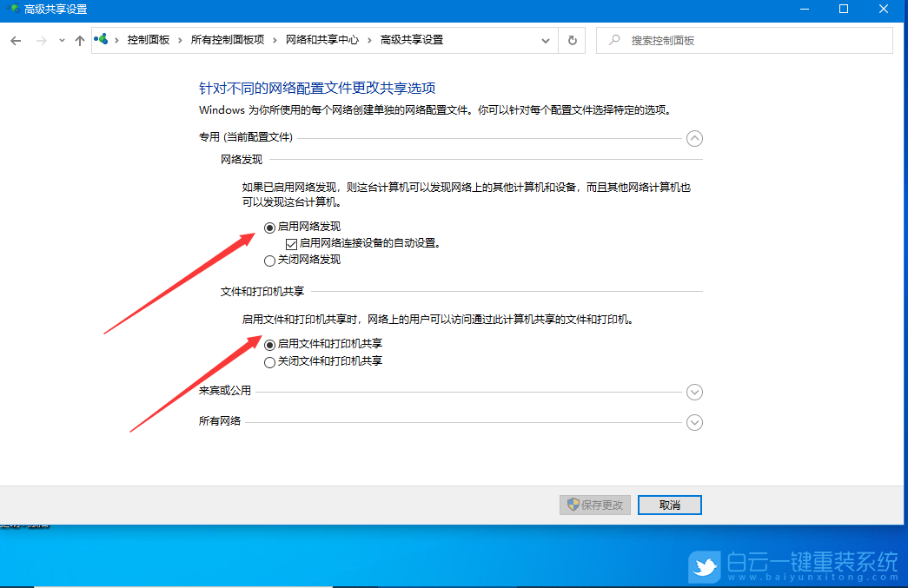Click the search magnifier icon
This screenshot has width=908, height=588.
[613, 40]
